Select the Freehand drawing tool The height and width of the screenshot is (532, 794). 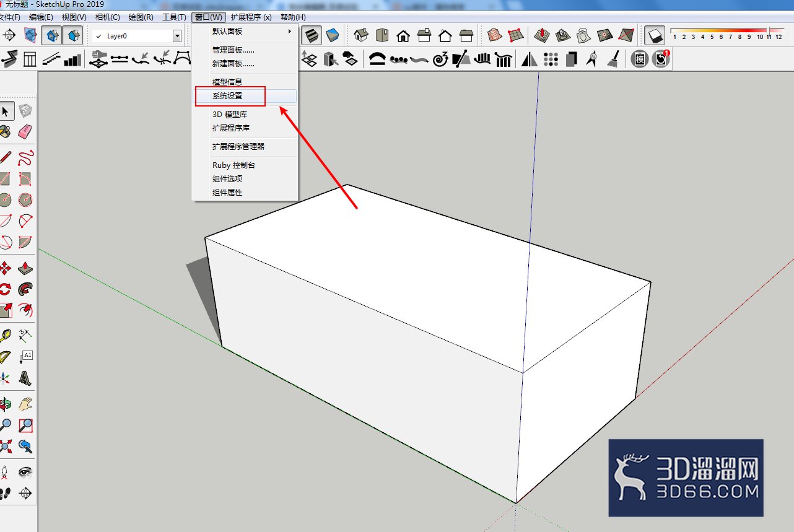click(x=25, y=157)
